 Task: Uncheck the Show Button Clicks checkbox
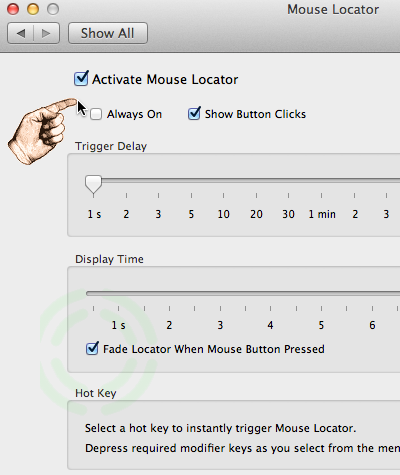pyautogui.click(x=194, y=114)
